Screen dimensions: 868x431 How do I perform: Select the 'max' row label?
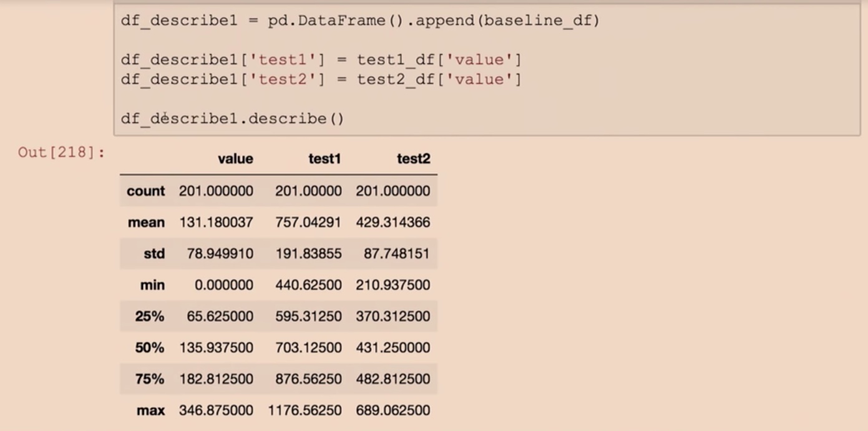pyautogui.click(x=151, y=410)
